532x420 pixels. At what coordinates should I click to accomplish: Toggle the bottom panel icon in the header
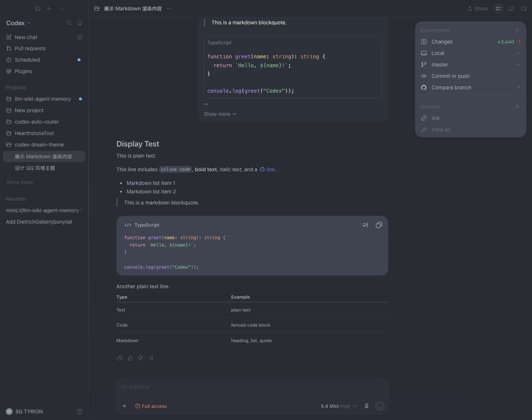pyautogui.click(x=511, y=8)
